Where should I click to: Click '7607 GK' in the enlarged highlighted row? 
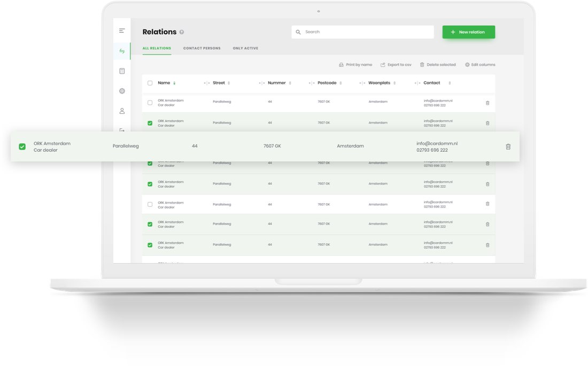(x=272, y=146)
